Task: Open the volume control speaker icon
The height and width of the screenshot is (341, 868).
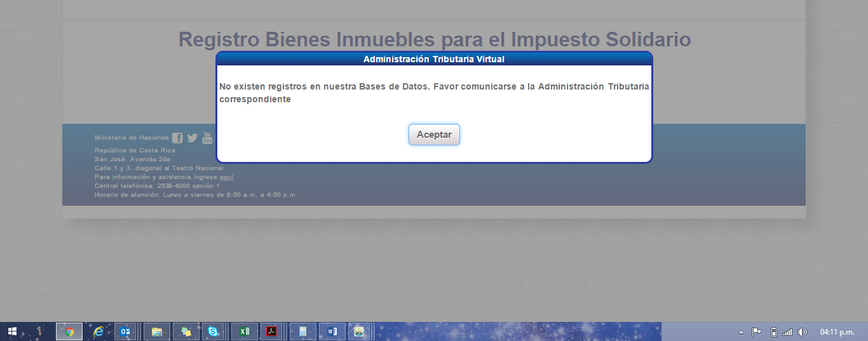Action: [803, 331]
